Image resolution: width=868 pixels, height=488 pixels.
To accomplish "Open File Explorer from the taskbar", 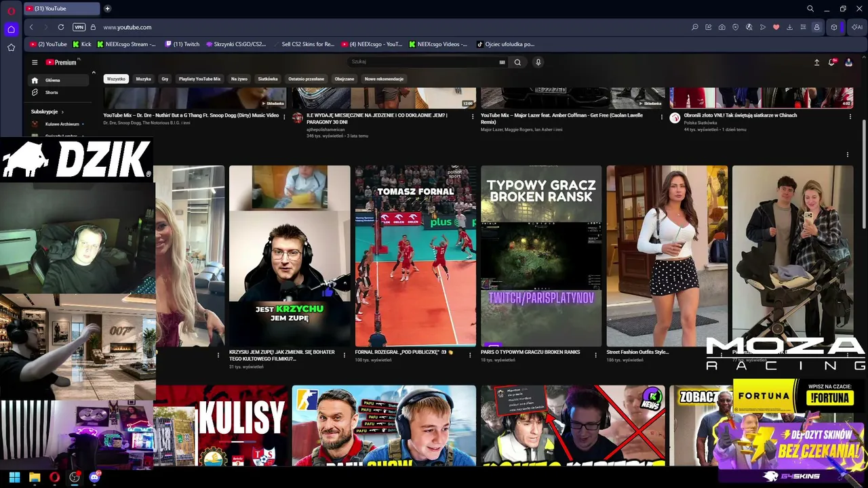I will [x=35, y=477].
